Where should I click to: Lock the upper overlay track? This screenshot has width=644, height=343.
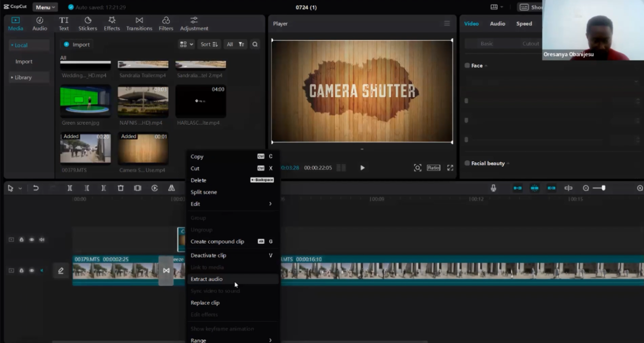coord(21,240)
